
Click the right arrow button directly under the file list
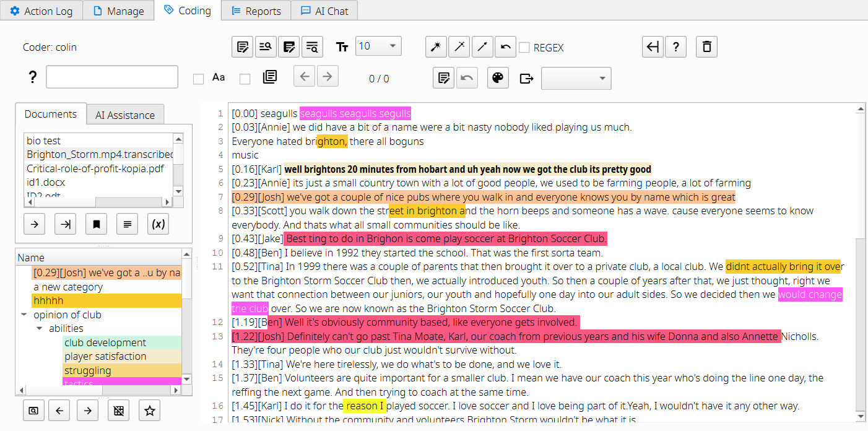click(x=34, y=224)
